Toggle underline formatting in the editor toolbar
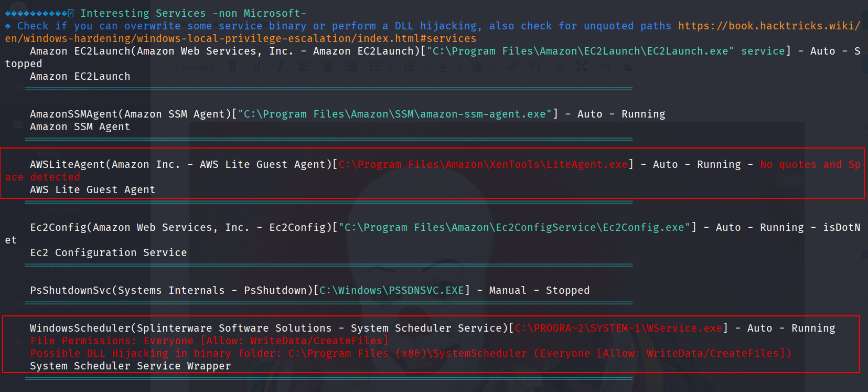This screenshot has height=392, width=868. point(256,67)
